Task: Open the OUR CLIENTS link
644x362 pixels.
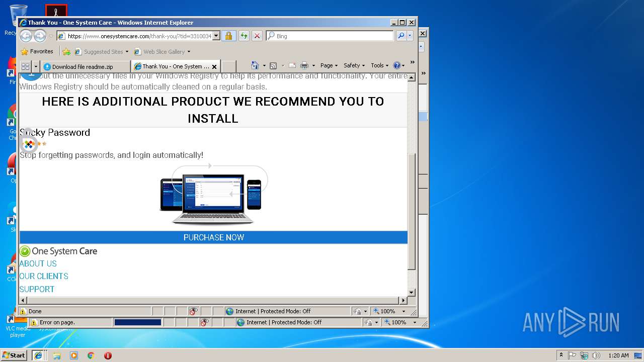Action: coord(44,276)
